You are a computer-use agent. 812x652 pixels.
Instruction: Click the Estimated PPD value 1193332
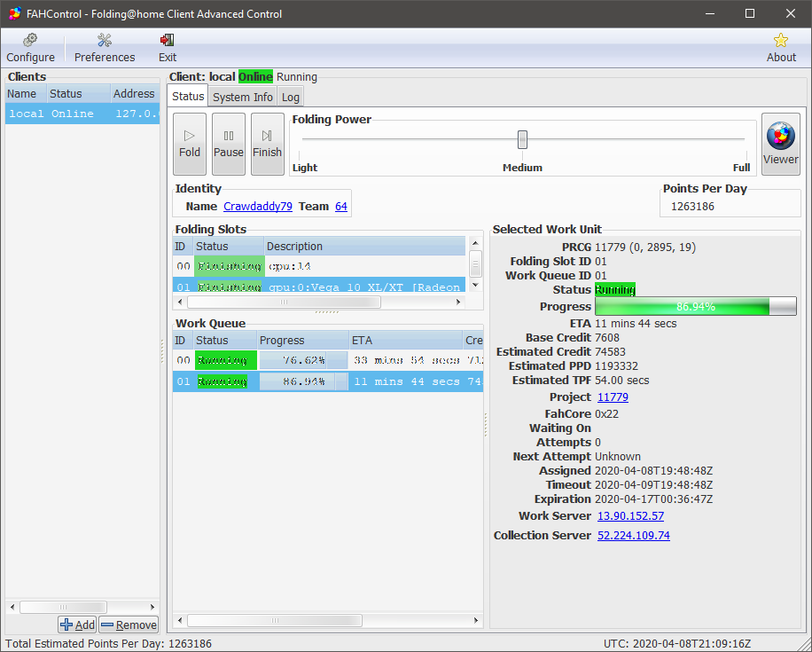[x=616, y=365]
